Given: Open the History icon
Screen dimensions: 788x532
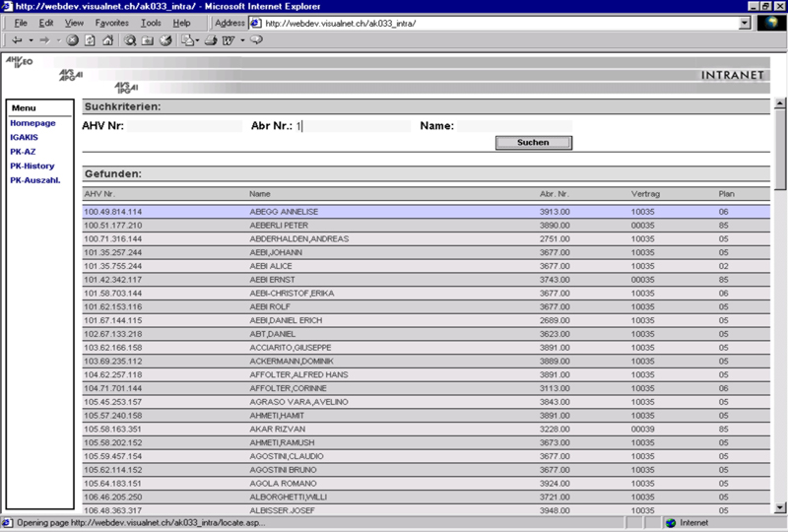Looking at the screenshot, I should [165, 40].
